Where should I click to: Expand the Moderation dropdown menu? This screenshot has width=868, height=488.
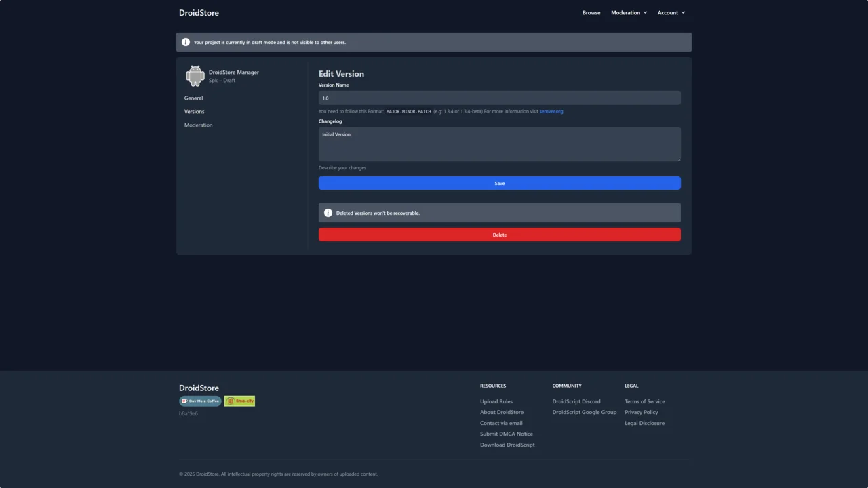point(629,12)
